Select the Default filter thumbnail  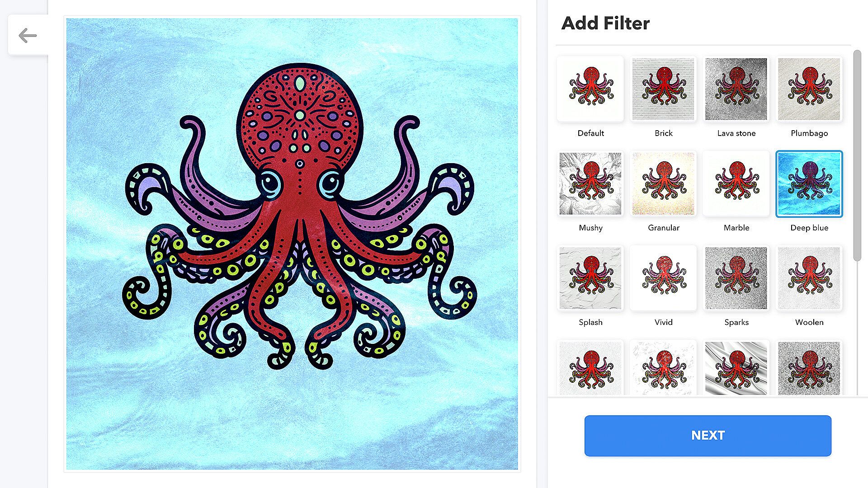pos(590,89)
